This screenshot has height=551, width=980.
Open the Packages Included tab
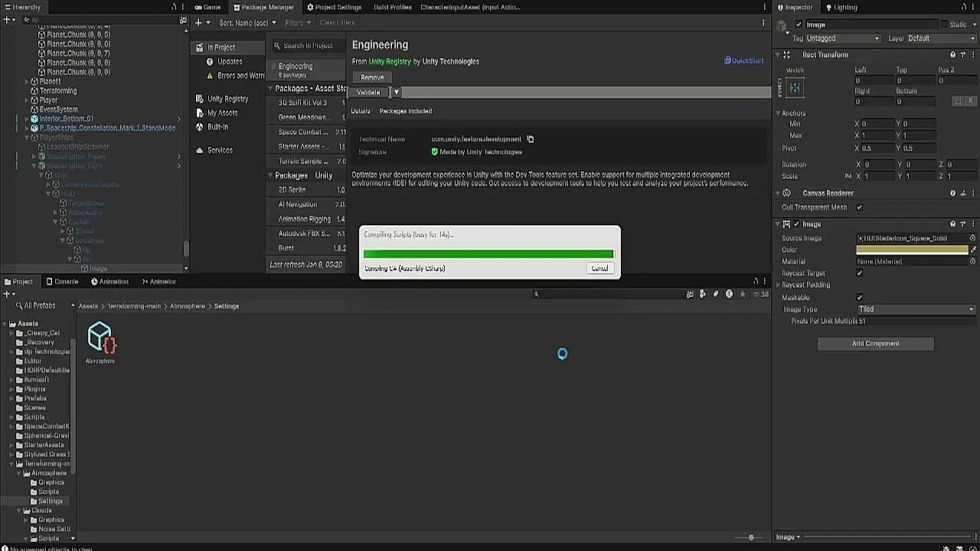click(x=406, y=111)
